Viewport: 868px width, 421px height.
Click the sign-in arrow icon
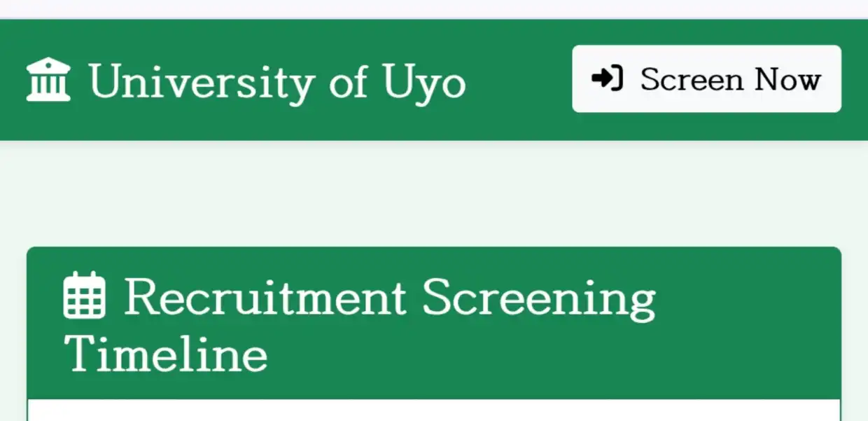(x=607, y=78)
